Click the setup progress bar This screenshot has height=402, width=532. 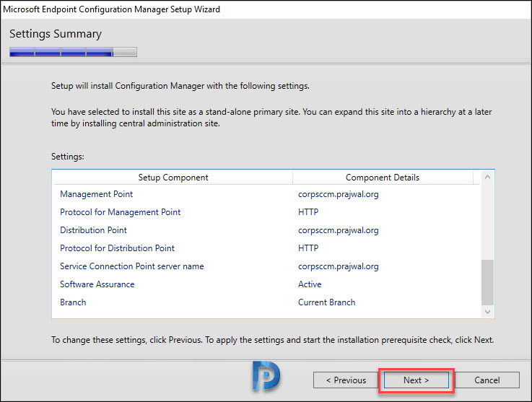tap(74, 52)
